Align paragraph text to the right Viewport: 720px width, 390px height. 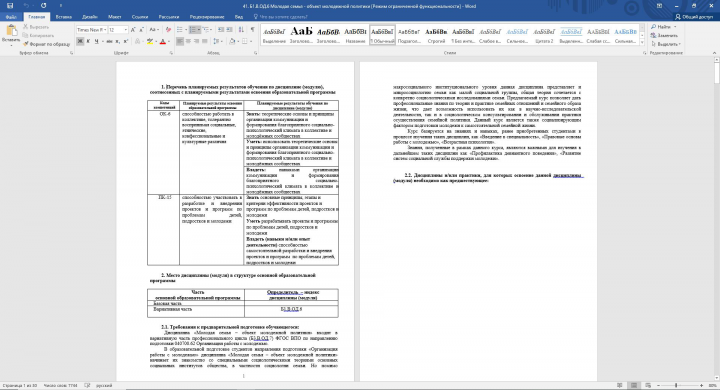[197, 41]
